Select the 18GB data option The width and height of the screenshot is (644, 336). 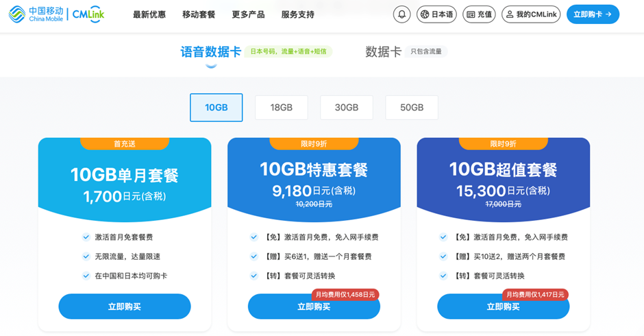click(x=281, y=108)
